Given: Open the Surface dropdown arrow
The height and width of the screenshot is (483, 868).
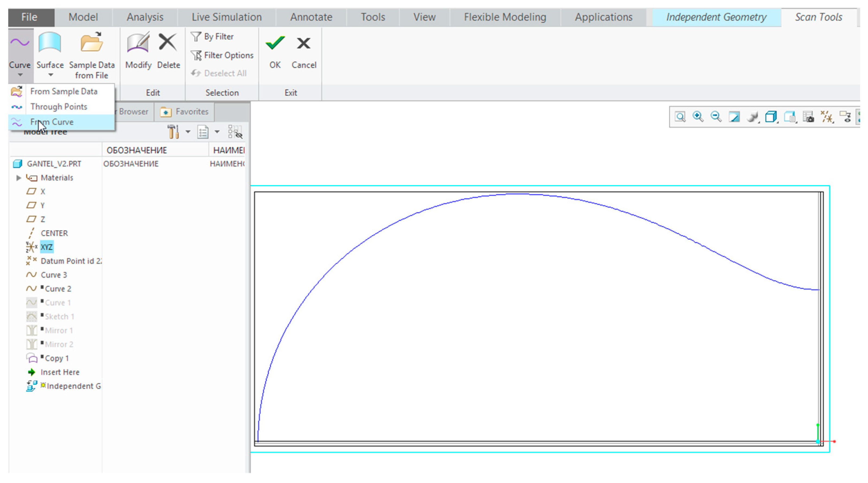Looking at the screenshot, I should 50,75.
